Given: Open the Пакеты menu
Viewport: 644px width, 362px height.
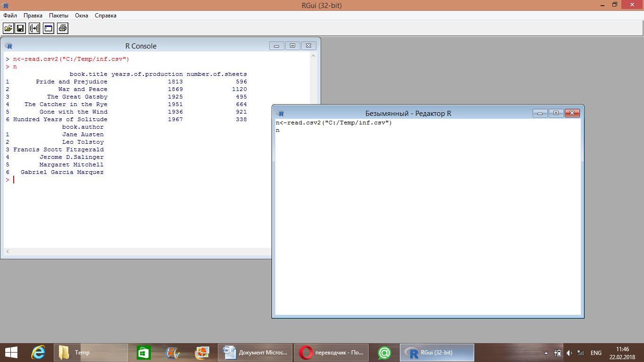Looking at the screenshot, I should 58,16.
